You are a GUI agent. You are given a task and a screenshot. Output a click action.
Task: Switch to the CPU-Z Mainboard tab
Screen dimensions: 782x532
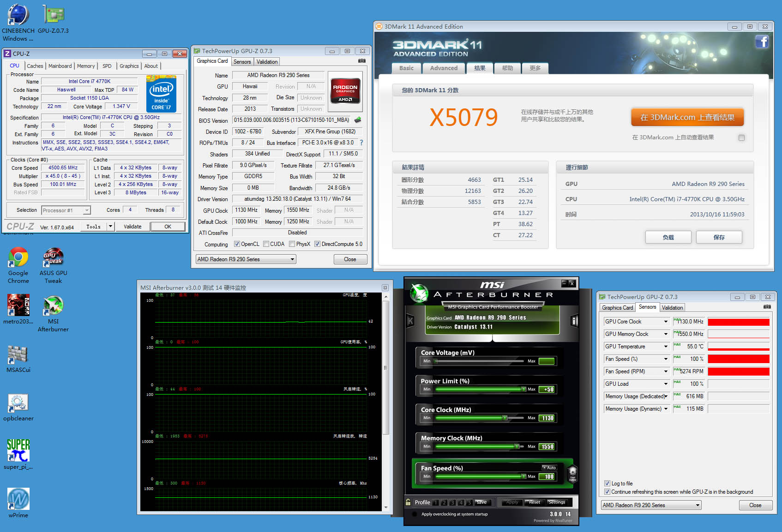(x=60, y=66)
